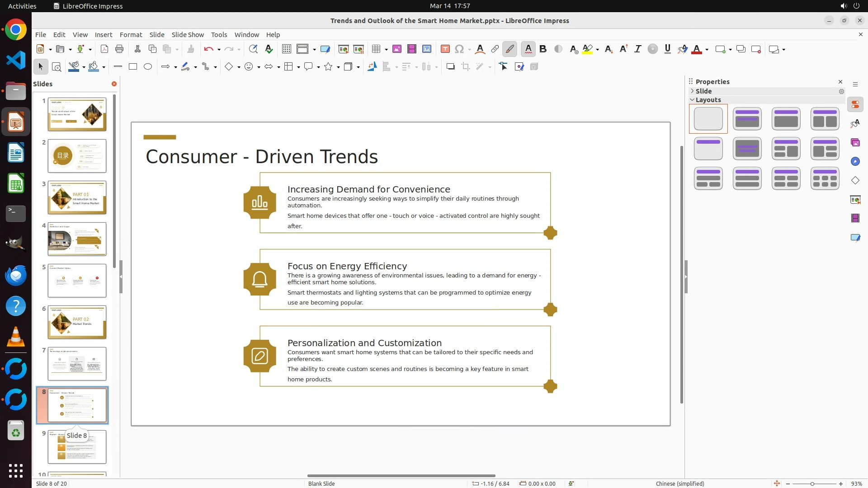
Task: Choose the Title, Content layout thumbnail
Action: click(x=786, y=119)
